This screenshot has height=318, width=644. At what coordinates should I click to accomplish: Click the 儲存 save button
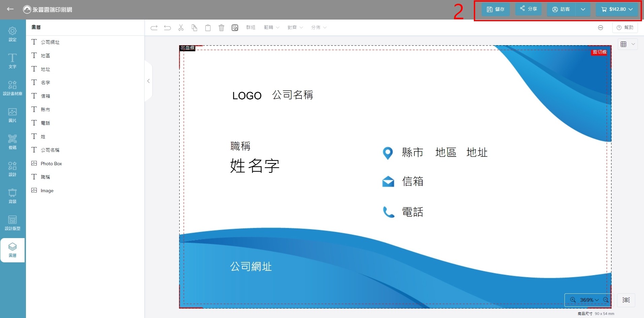[495, 9]
